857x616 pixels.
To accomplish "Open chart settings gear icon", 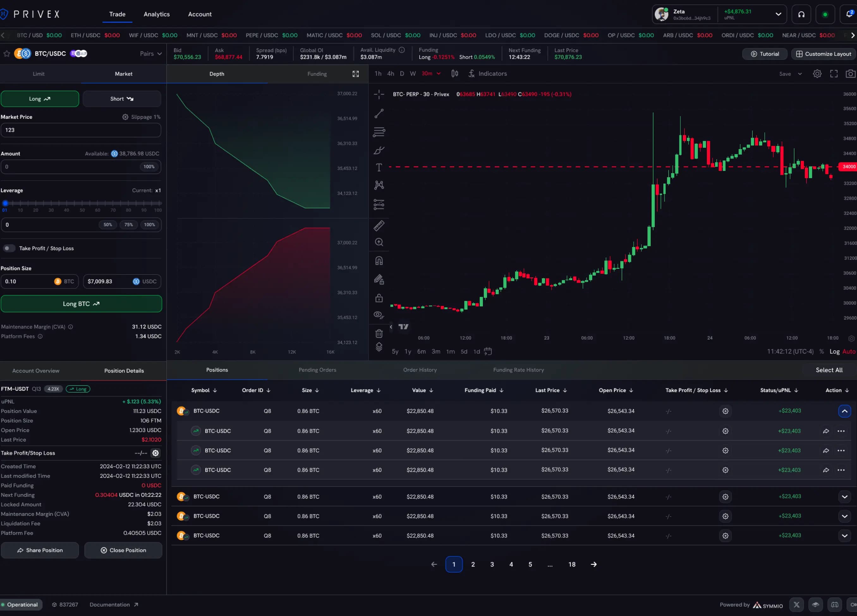I will click(817, 74).
